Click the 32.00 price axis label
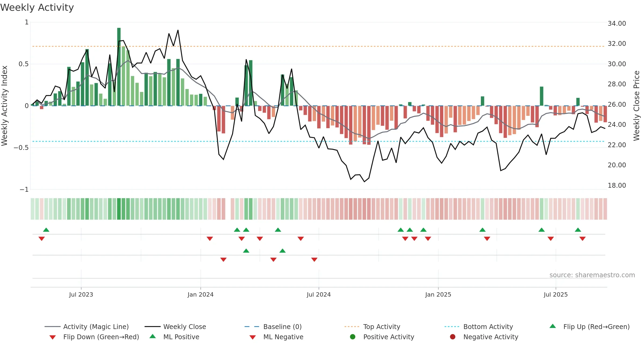644x362 pixels. pyautogui.click(x=617, y=44)
